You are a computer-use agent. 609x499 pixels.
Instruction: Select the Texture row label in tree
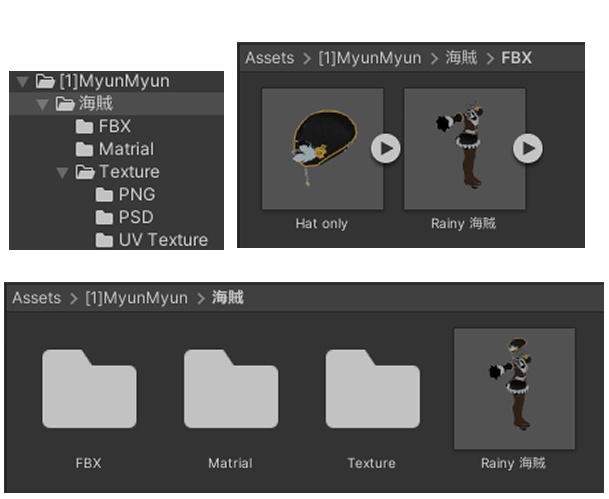pos(129,172)
